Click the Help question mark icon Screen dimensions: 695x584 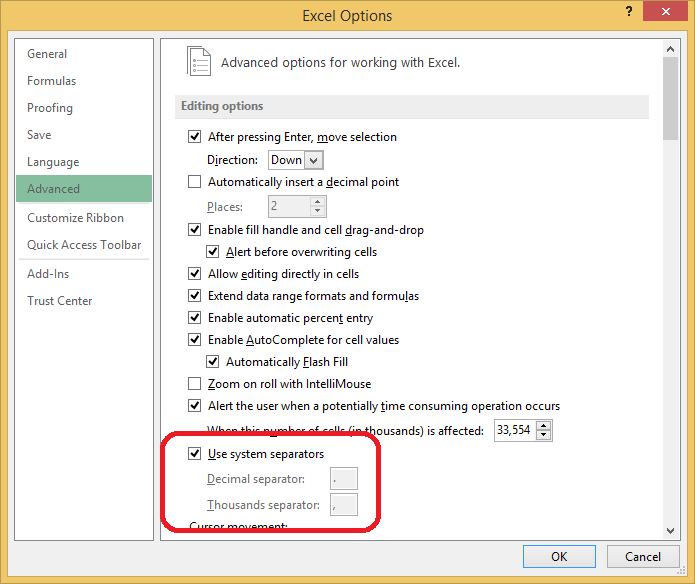click(x=629, y=12)
